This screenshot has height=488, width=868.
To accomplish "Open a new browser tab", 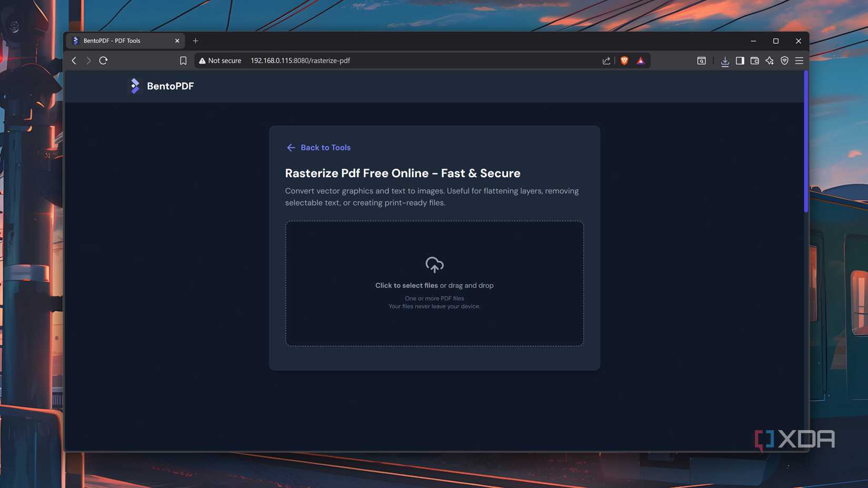I will pyautogui.click(x=195, y=40).
